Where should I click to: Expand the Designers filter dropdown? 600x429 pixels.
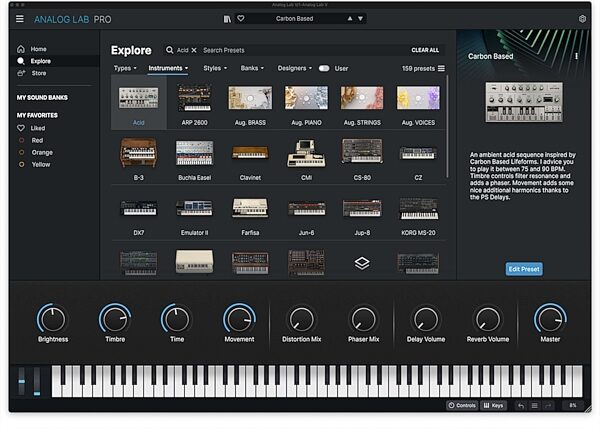pos(295,68)
